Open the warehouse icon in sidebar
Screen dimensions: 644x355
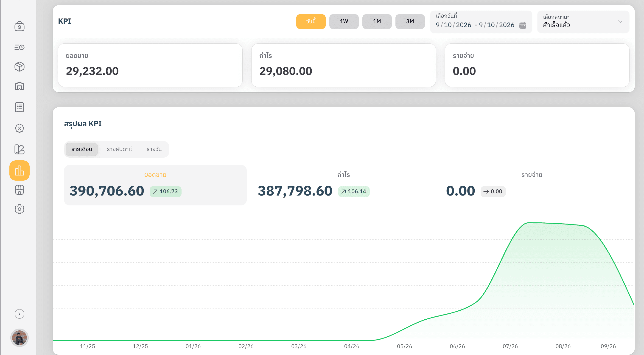pos(19,86)
